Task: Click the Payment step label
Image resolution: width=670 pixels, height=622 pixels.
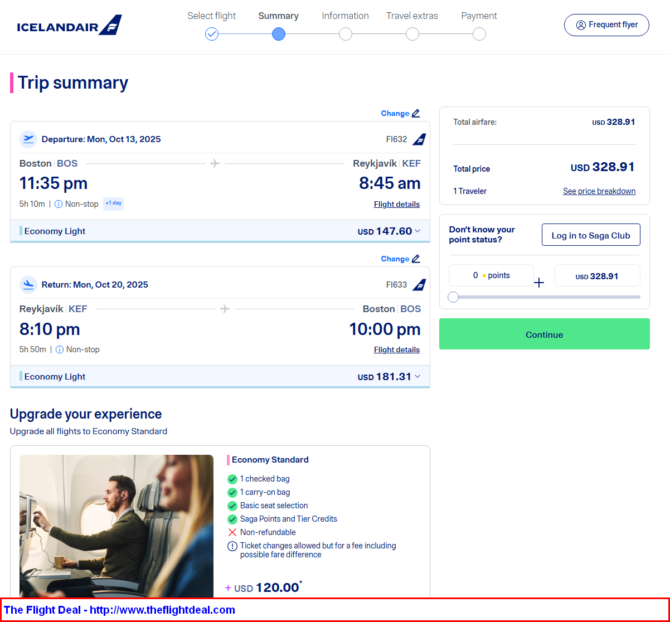Action: [x=479, y=16]
